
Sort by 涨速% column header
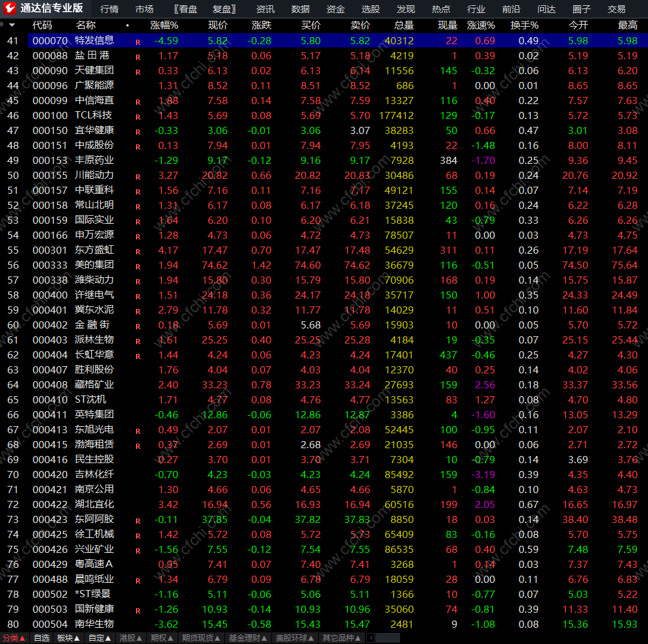click(x=481, y=25)
